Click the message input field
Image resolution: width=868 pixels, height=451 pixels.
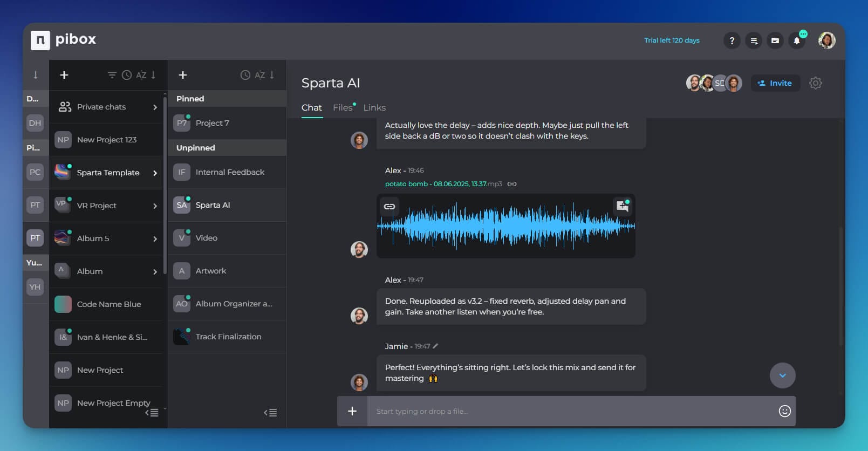click(x=572, y=411)
